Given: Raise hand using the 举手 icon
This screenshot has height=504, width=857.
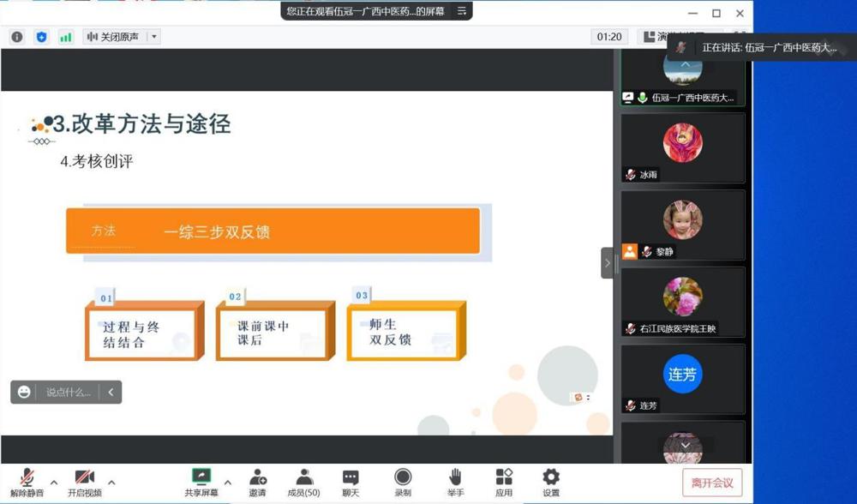Looking at the screenshot, I should pyautogui.click(x=454, y=480).
